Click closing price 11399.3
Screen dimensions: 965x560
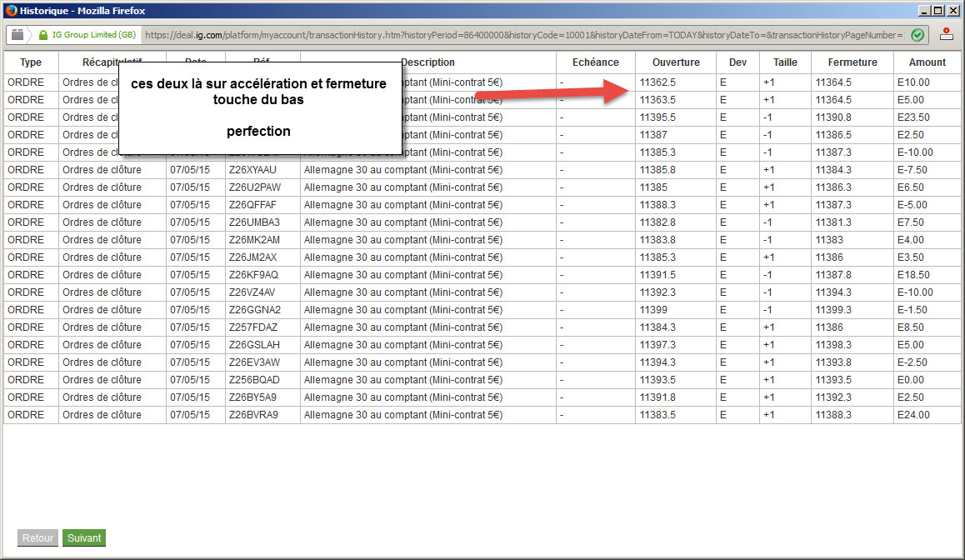tap(833, 310)
